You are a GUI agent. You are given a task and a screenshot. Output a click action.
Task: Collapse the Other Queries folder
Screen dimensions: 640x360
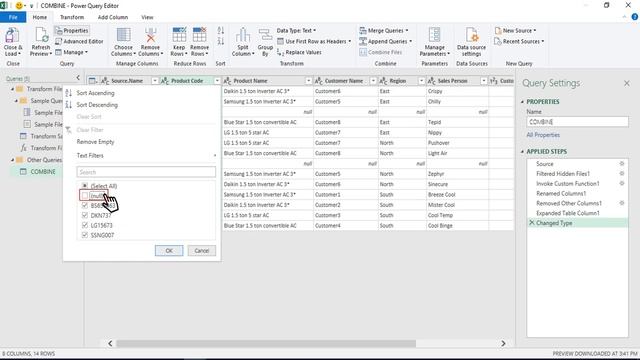click(13, 160)
